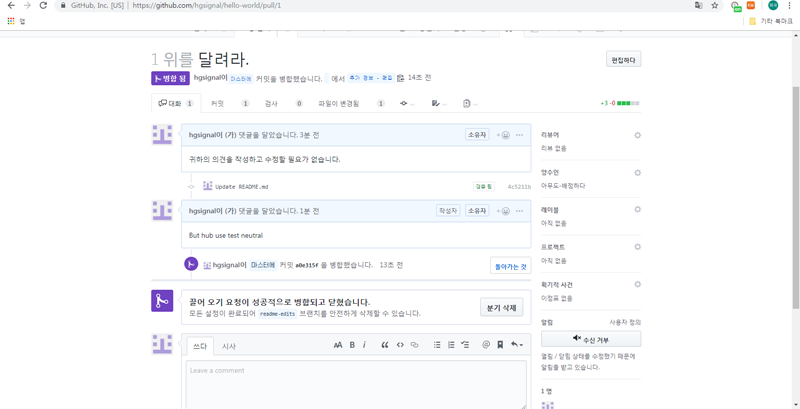The width and height of the screenshot is (800, 409).
Task: Switch to the 대화 conversation tab
Action: pos(176,104)
